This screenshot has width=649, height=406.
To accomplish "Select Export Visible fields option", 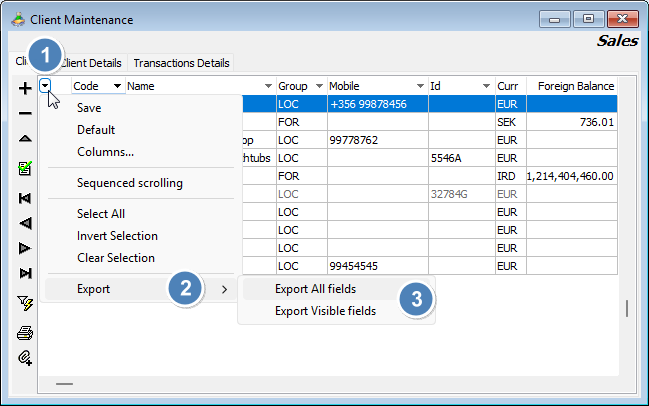I will click(x=325, y=311).
